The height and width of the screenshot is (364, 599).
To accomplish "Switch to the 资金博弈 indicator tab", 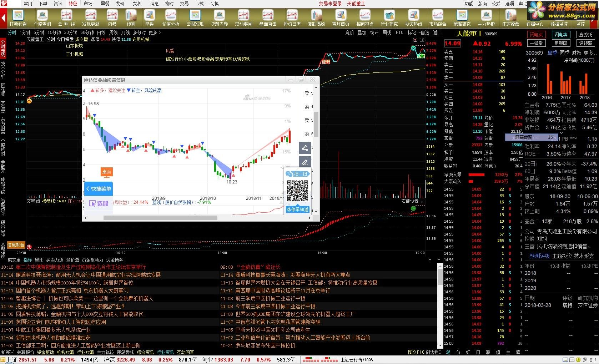I will (x=115, y=260).
